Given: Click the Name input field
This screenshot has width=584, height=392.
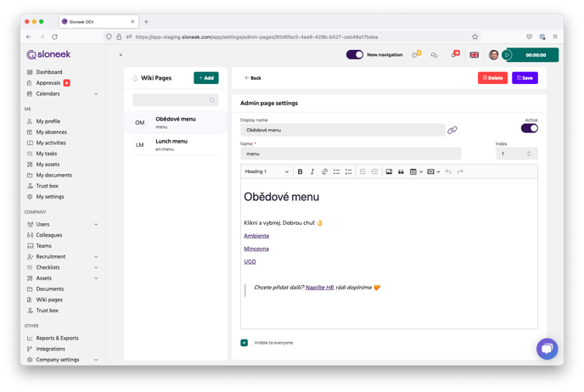Looking at the screenshot, I should click(351, 154).
